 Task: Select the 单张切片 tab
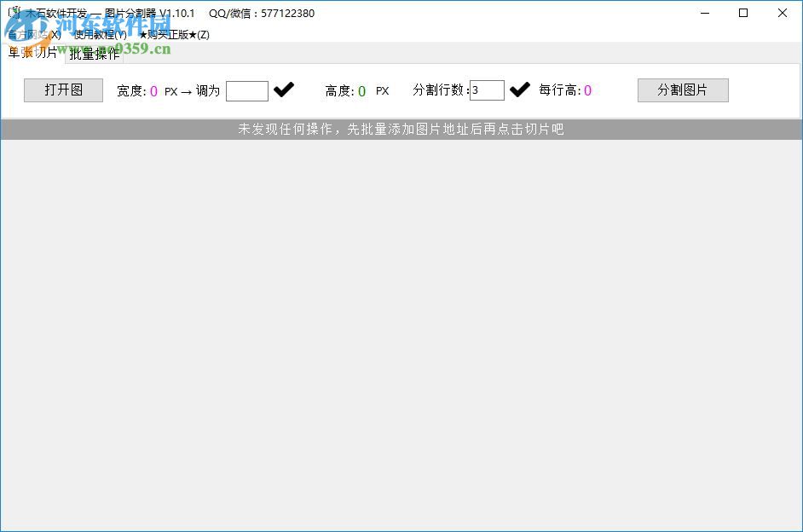32,54
